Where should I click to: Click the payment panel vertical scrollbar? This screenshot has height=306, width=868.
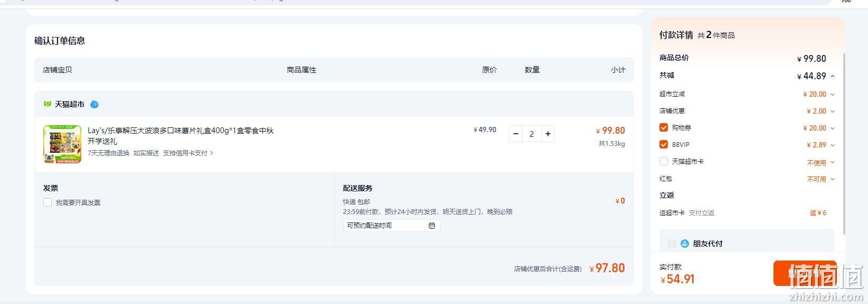click(843, 143)
